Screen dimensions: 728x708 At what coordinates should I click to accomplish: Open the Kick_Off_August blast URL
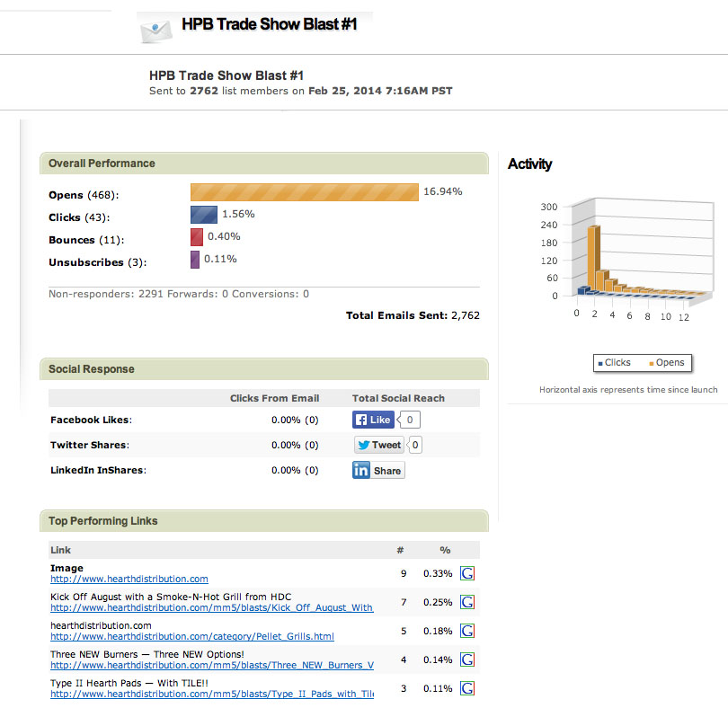211,608
